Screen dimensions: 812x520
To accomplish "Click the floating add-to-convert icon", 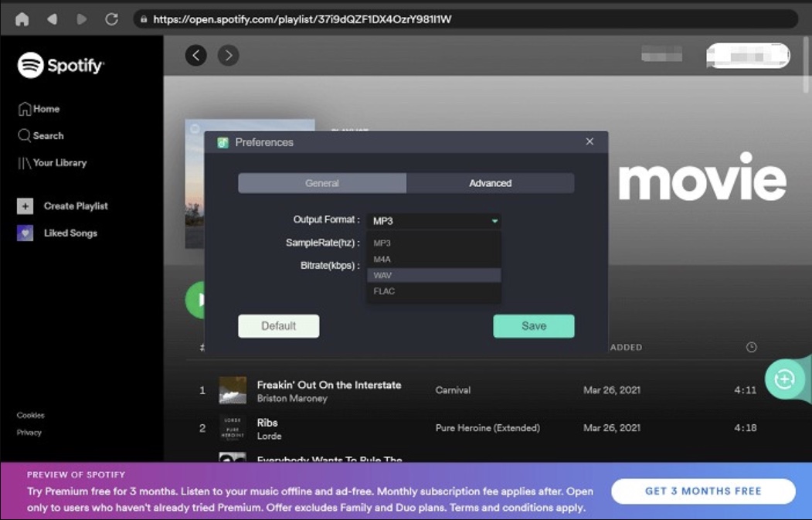I will [x=784, y=379].
